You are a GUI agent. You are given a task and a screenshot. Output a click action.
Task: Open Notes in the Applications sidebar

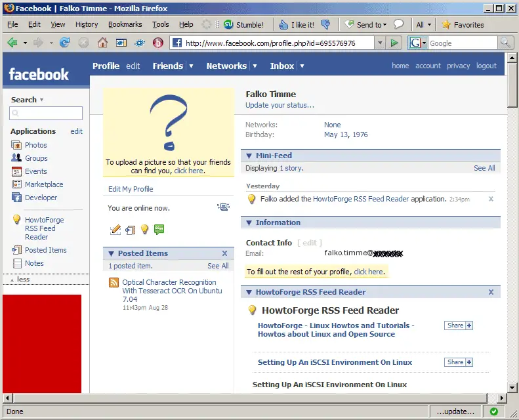click(x=34, y=263)
